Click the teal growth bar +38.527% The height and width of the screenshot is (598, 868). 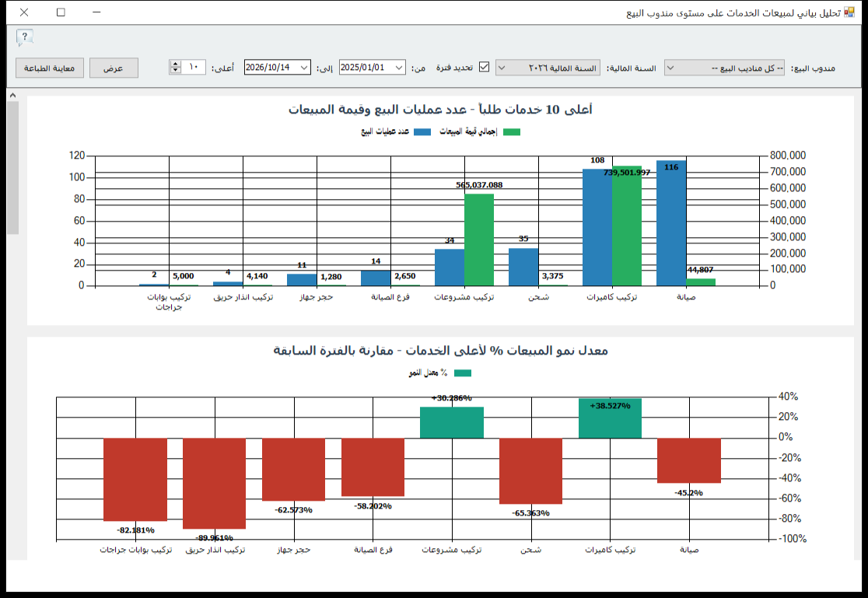coord(610,418)
